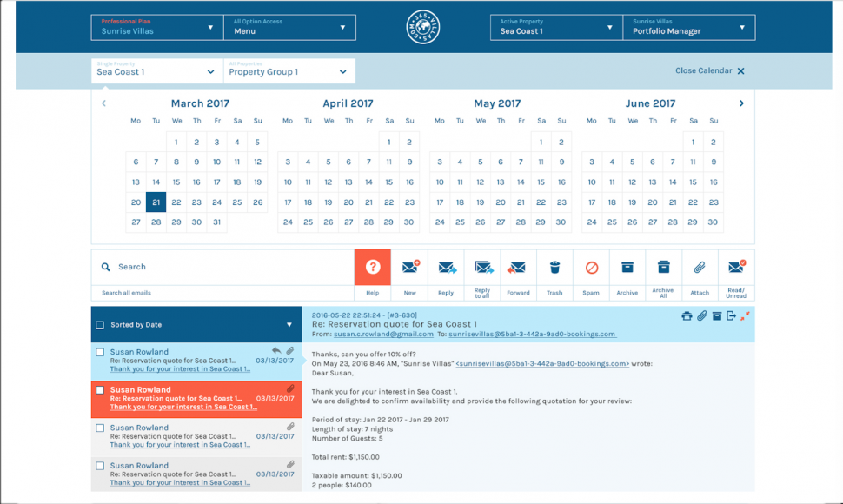Image resolution: width=843 pixels, height=504 pixels.
Task: Select March 1 in the calendar
Action: [176, 143]
